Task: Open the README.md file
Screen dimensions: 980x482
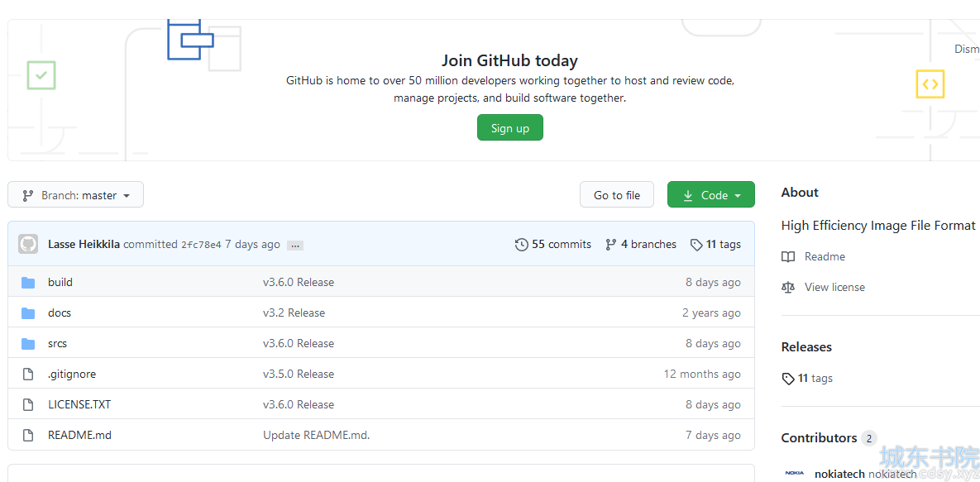Action: tap(80, 435)
